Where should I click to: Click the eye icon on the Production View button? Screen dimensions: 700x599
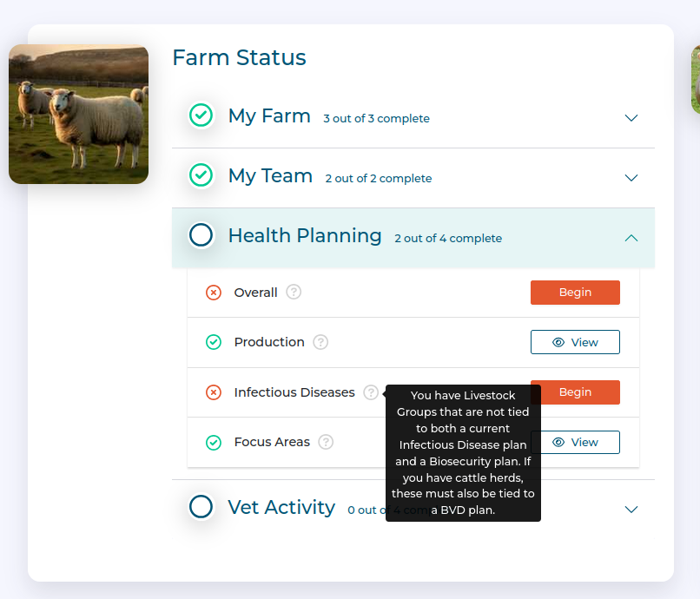(x=560, y=342)
